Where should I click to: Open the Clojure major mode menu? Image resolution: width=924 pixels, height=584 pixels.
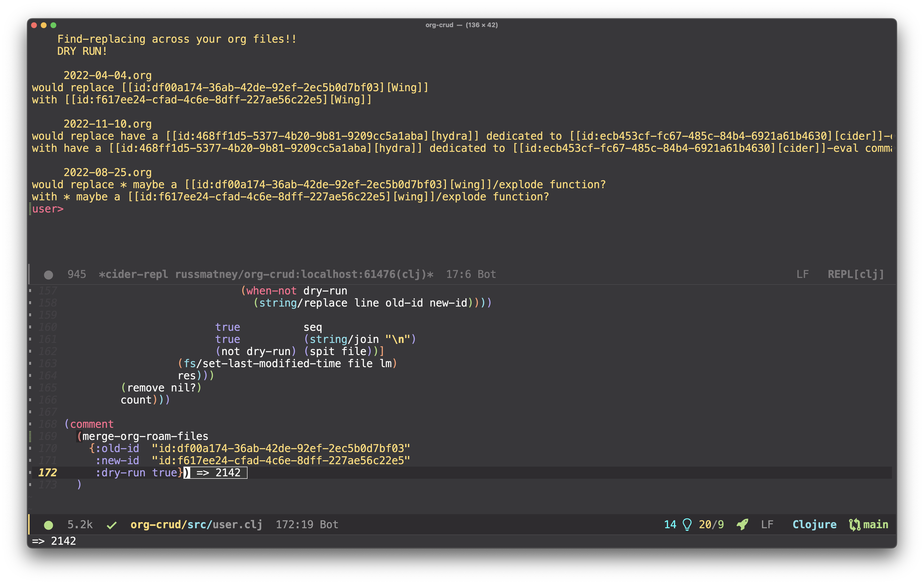click(x=814, y=525)
